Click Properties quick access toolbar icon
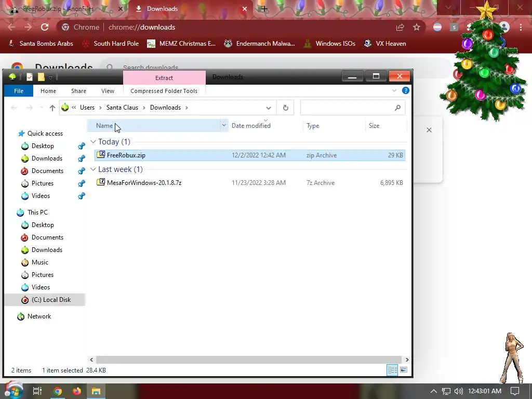Image resolution: width=532 pixels, height=399 pixels. (30, 77)
